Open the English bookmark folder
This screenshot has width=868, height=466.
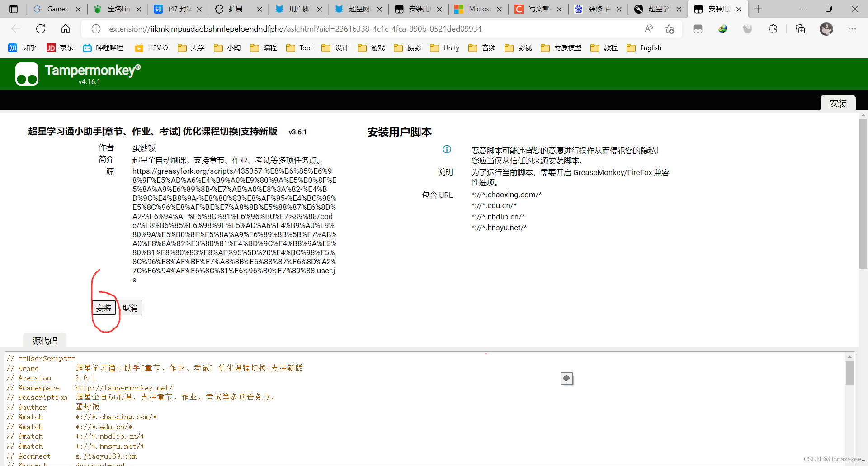click(x=644, y=48)
